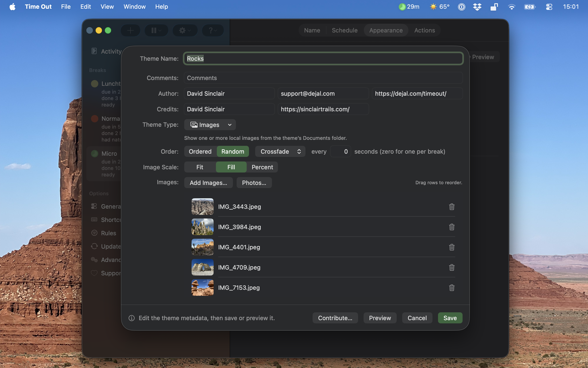
Task: Select Random image order
Action: pos(233,152)
